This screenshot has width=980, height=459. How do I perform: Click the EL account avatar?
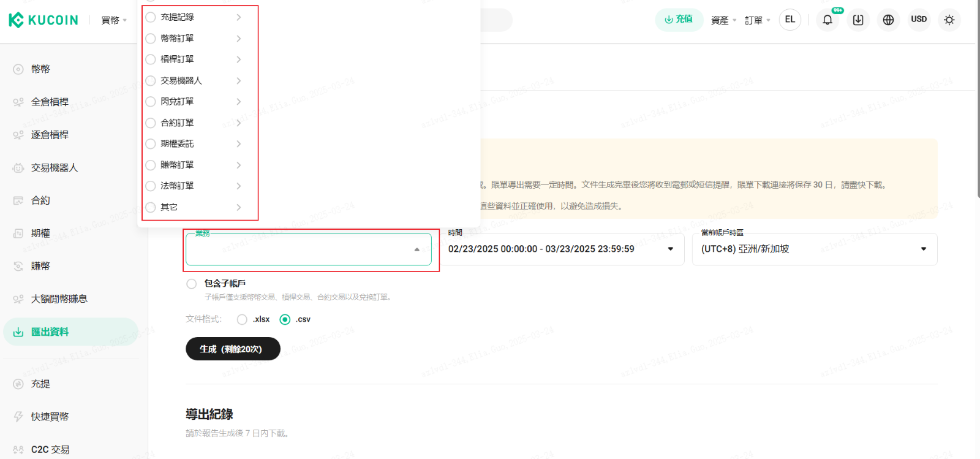tap(790, 20)
